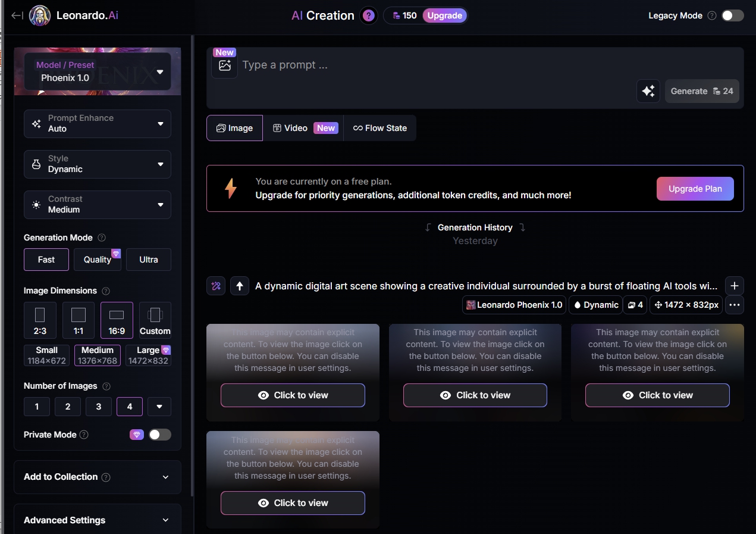Switch to the Image tab
Screen dimensions: 756x534
(x=234, y=128)
